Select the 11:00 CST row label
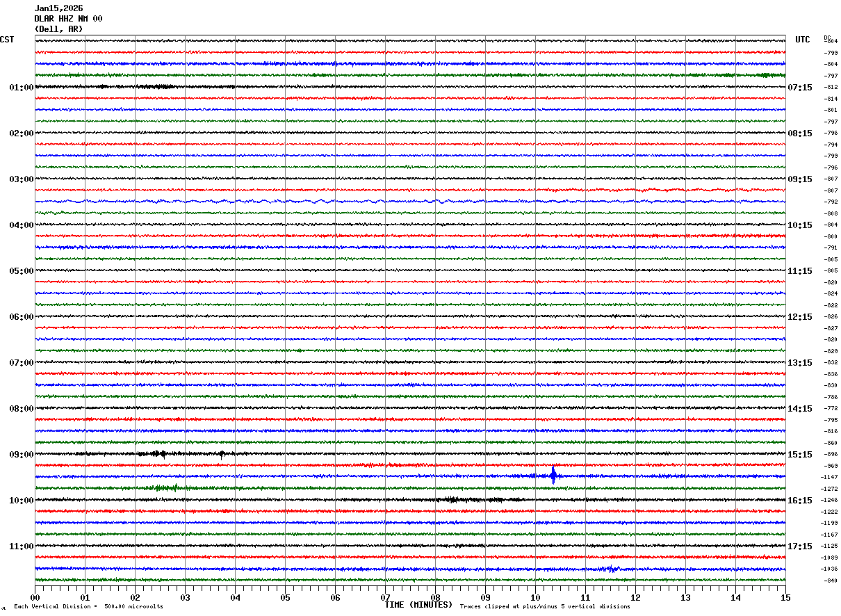Image resolution: width=841 pixels, height=616 pixels. coord(21,546)
